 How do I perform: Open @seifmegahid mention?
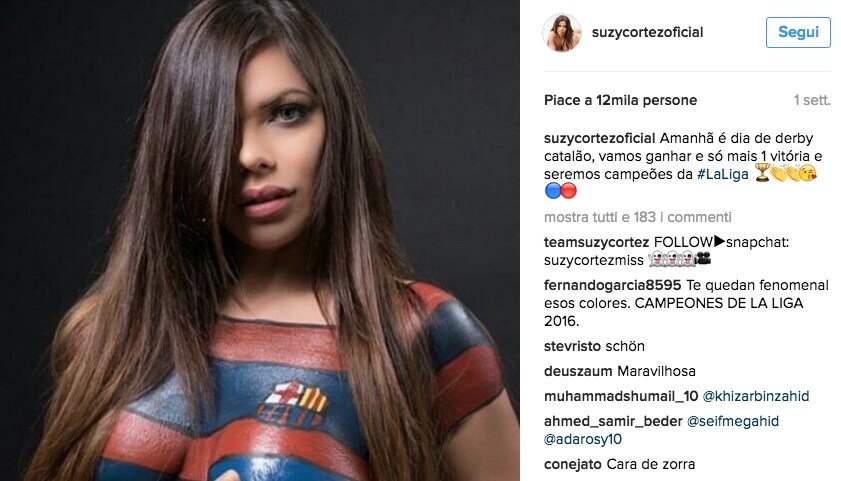[x=733, y=421]
